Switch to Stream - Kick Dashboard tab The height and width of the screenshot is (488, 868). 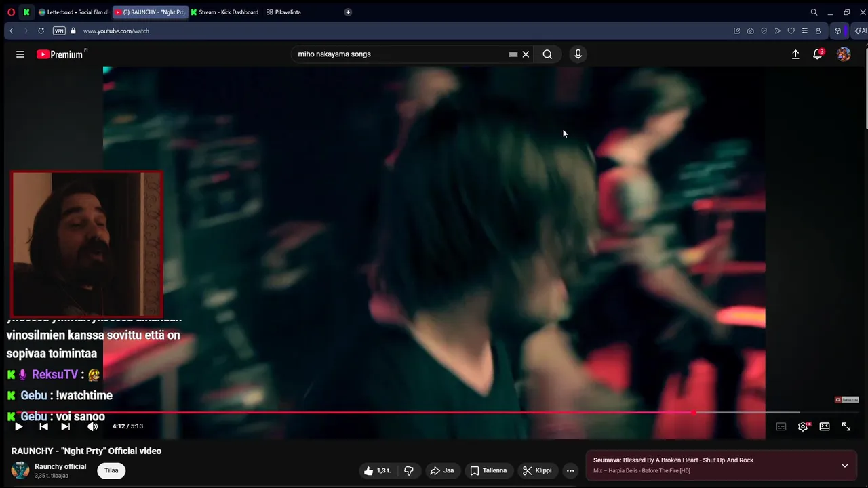coord(224,12)
